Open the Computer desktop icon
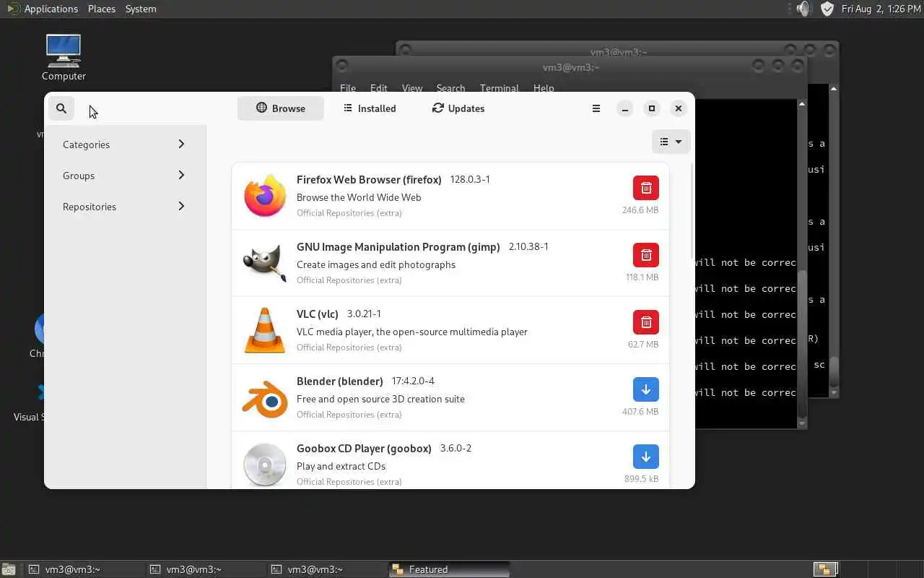 pos(64,58)
